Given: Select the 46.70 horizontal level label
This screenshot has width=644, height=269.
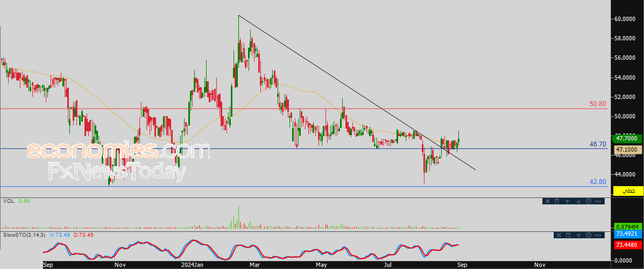Looking at the screenshot, I should pyautogui.click(x=598, y=144).
